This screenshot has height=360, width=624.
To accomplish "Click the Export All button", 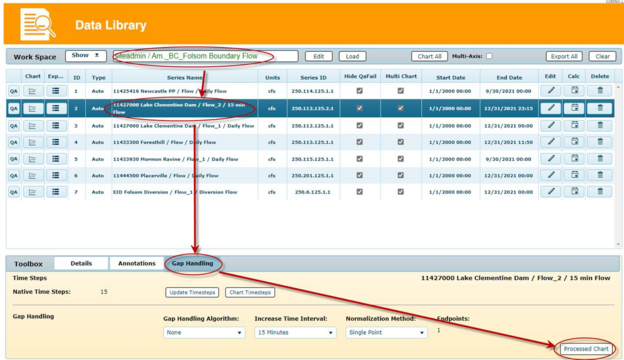I will pyautogui.click(x=564, y=56).
